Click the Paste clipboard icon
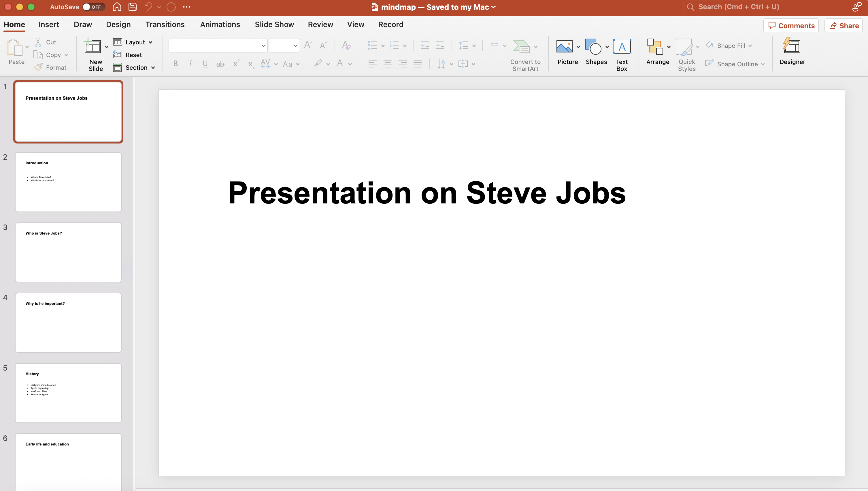 pos(14,47)
